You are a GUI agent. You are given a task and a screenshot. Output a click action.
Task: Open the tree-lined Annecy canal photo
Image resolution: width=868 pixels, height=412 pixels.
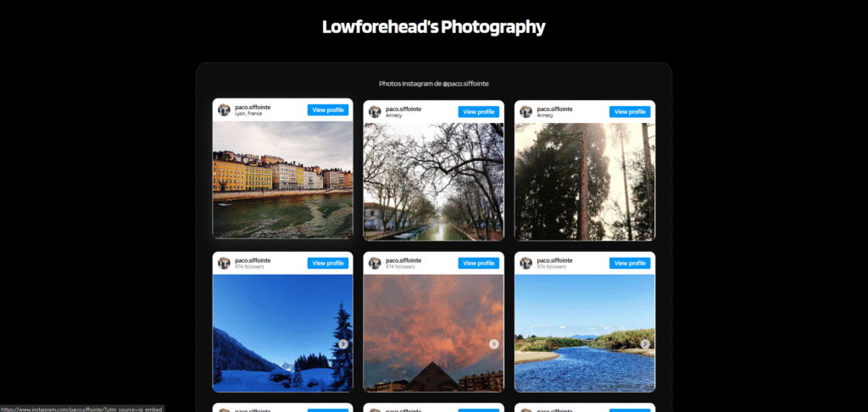point(433,181)
